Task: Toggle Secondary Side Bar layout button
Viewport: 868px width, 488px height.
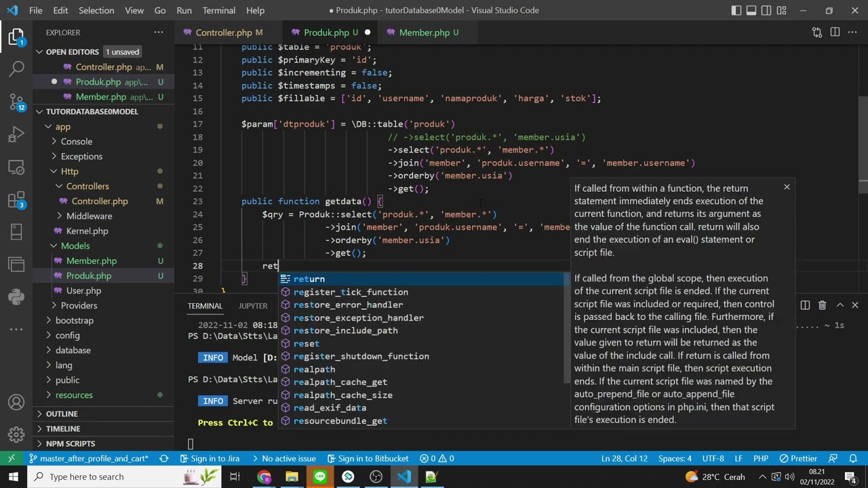Action: [x=766, y=10]
